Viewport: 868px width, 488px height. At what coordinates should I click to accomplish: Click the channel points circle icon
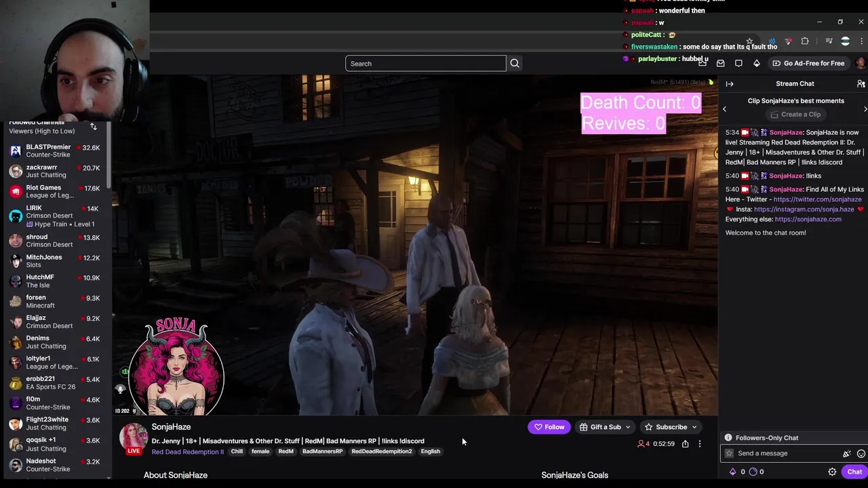coord(753,472)
